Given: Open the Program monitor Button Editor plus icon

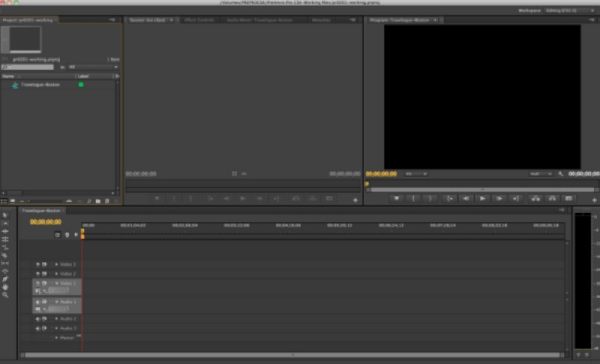Looking at the screenshot, I should [x=594, y=200].
